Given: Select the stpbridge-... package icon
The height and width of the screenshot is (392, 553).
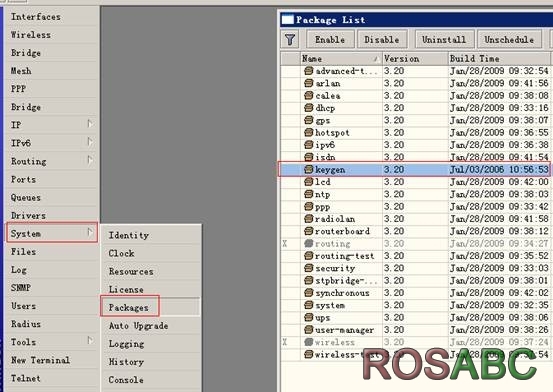Looking at the screenshot, I should (x=309, y=281).
